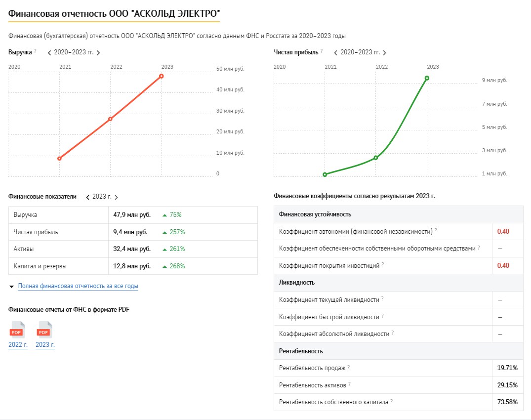Open the 2022 г. PDF report link
Image resolution: width=531 pixels, height=420 pixels.
tap(18, 344)
